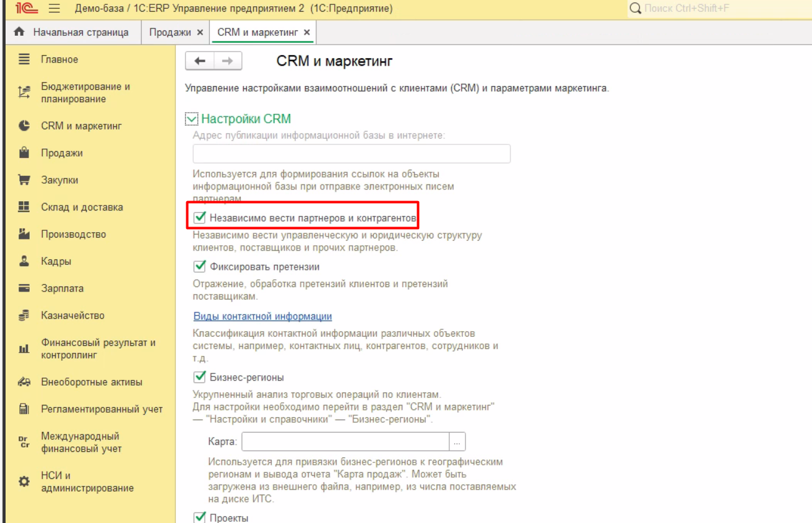812x523 pixels.
Task: Click the Производство factory sidebar icon
Action: (x=24, y=234)
